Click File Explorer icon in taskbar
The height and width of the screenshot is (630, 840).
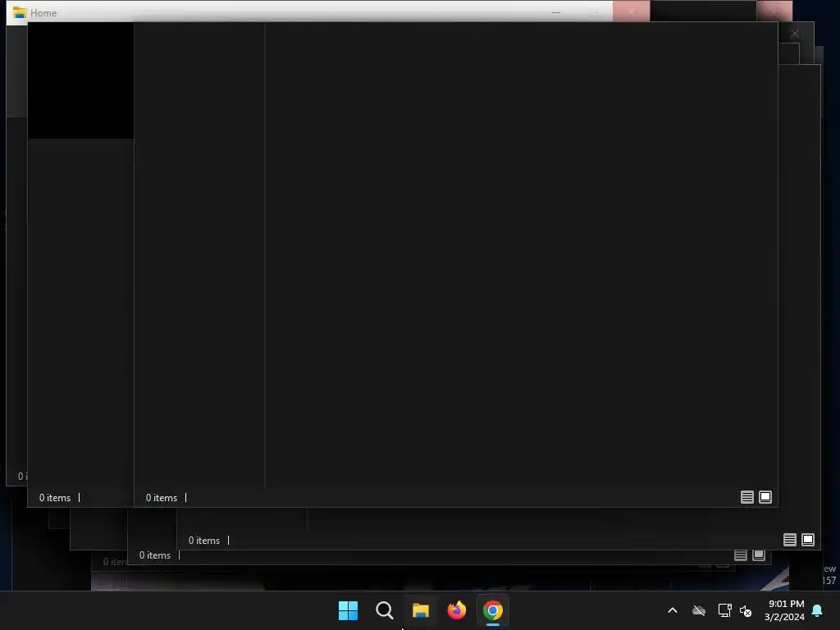pyautogui.click(x=421, y=610)
